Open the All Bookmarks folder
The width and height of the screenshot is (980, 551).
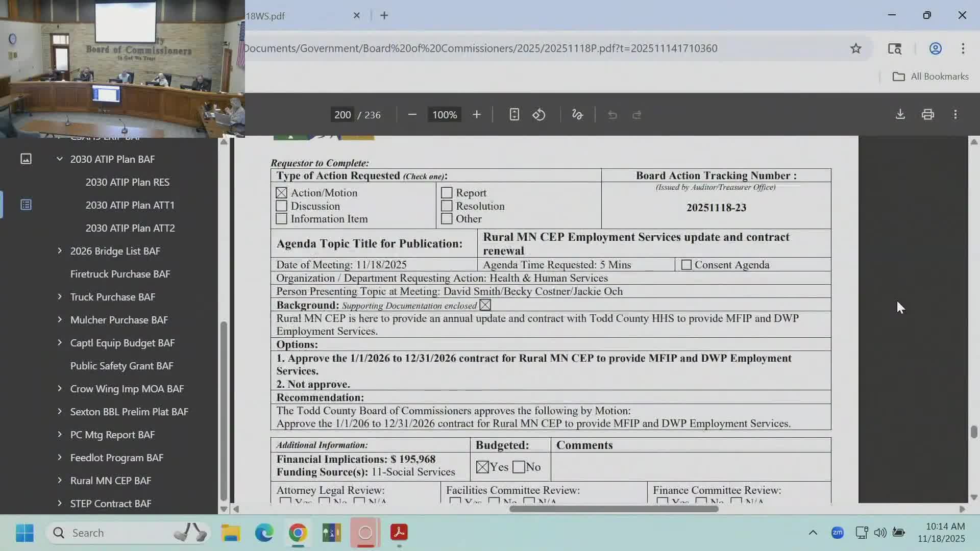coord(930,77)
